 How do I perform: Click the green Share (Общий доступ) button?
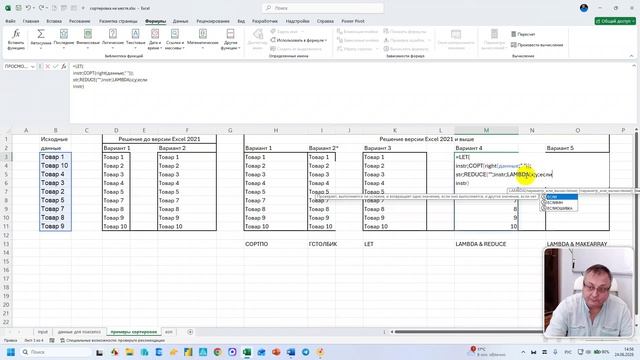615,21
